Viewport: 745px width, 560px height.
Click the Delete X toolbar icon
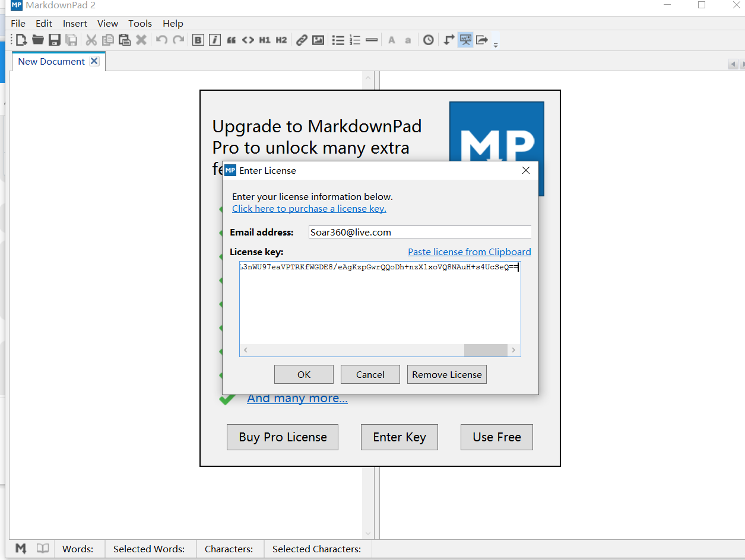[141, 40]
